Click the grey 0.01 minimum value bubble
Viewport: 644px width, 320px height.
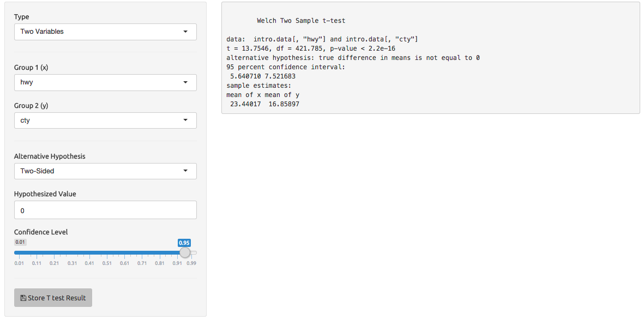coord(21,243)
